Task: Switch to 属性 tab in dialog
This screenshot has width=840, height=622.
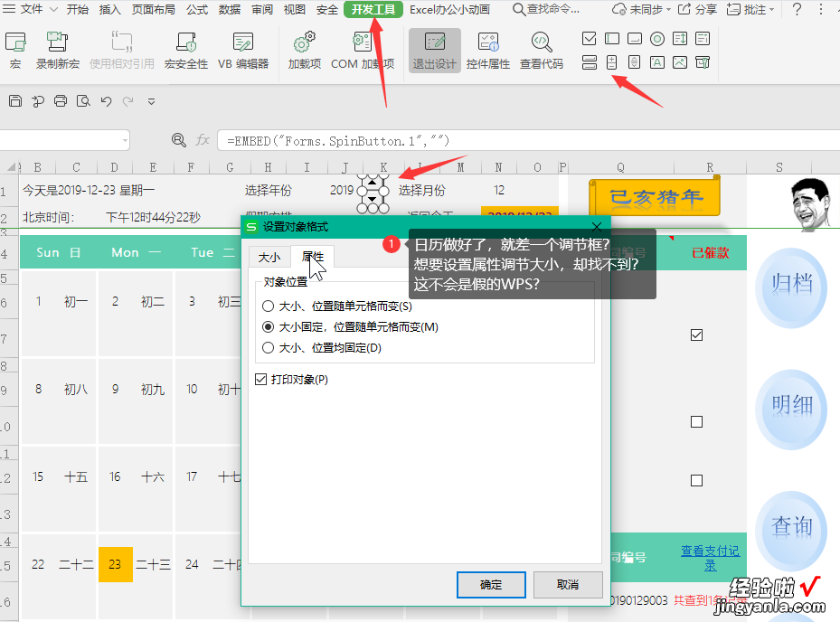Action: 313,257
